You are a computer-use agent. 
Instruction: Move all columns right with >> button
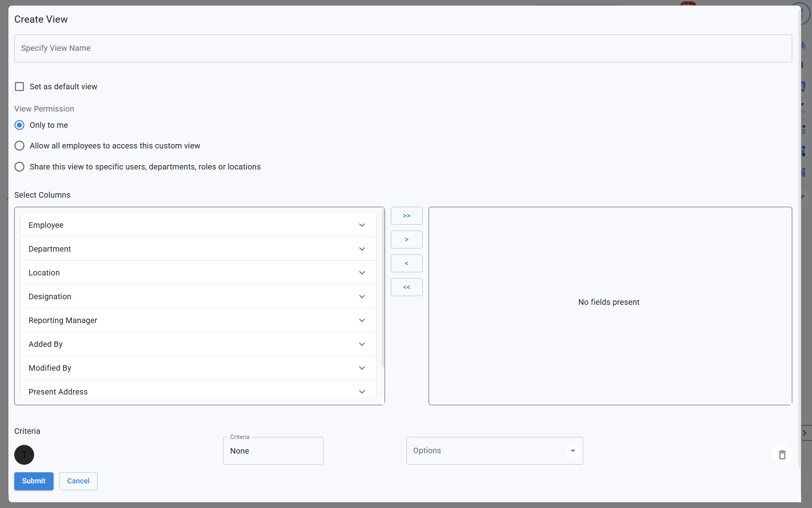[406, 216]
